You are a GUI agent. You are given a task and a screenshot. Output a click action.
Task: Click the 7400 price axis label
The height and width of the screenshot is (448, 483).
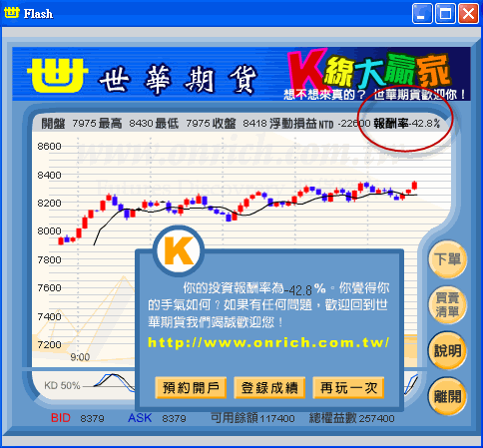[49, 316]
